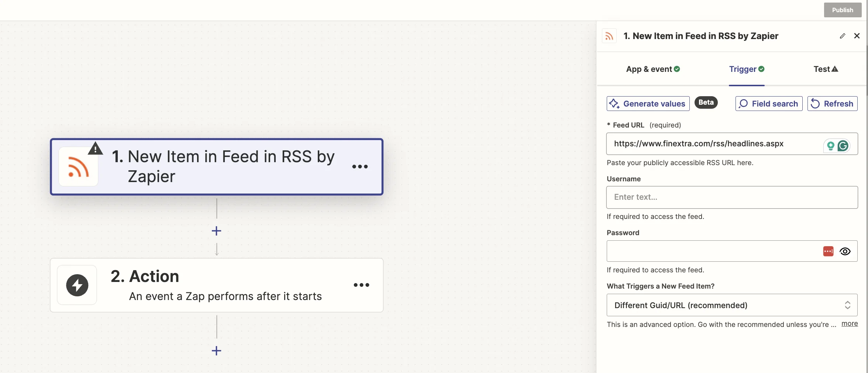The image size is (868, 373).
Task: Click into the Feed URL field
Action: 732,144
